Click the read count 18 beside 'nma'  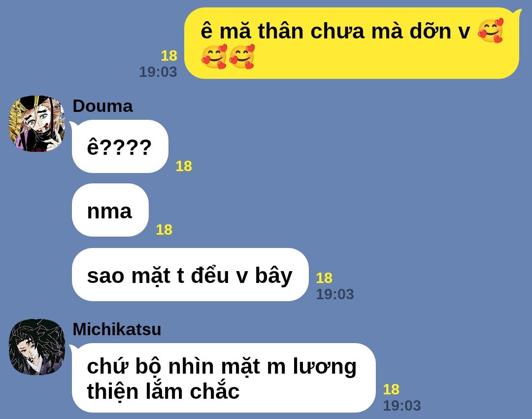pos(164,230)
